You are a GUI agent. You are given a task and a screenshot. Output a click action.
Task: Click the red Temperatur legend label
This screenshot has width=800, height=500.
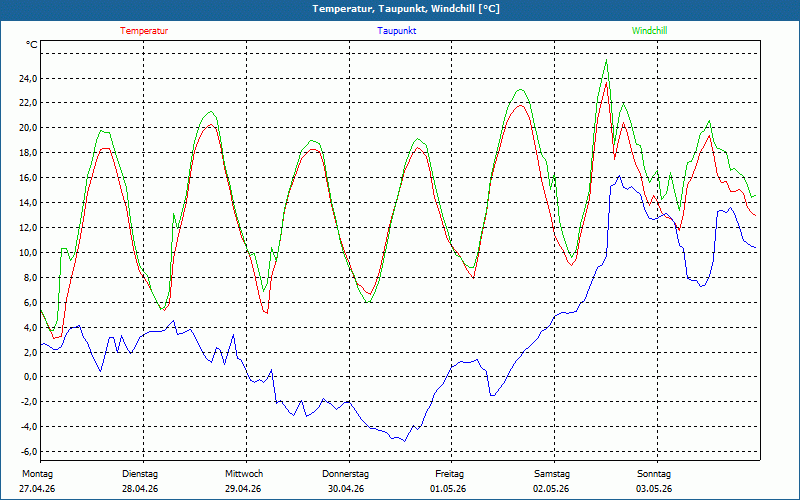coord(144,31)
